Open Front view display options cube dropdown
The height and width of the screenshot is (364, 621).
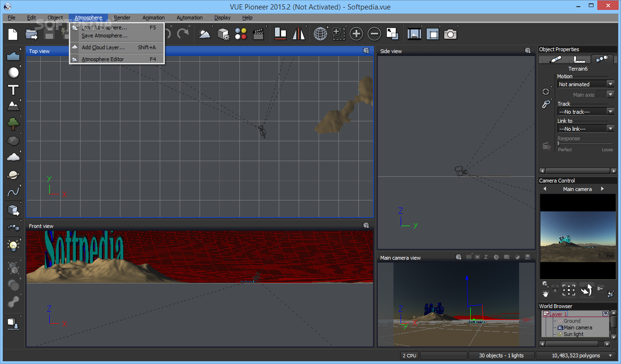[x=366, y=225]
